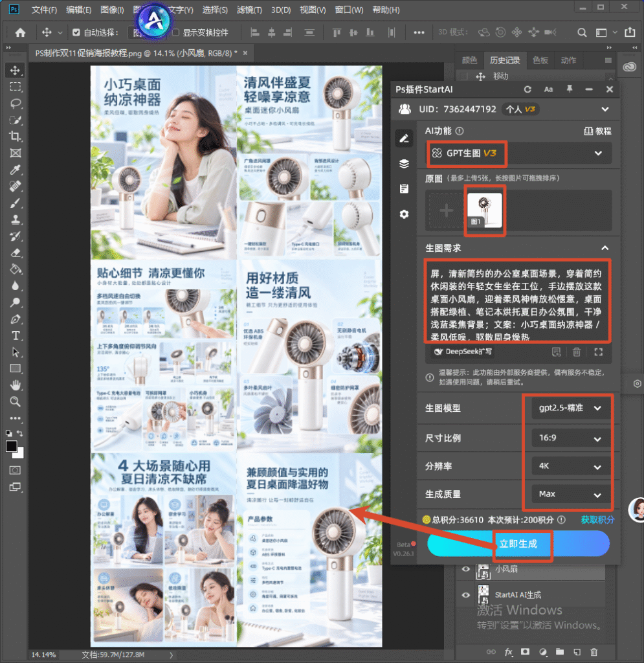Select the Clone Stamp tool
Viewport: 644px width, 663px height.
click(16, 219)
